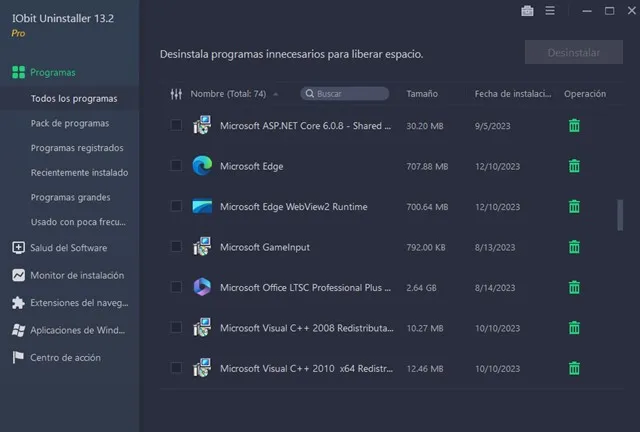Click the Microsoft Edge logo icon
This screenshot has height=432, width=640.
202,165
